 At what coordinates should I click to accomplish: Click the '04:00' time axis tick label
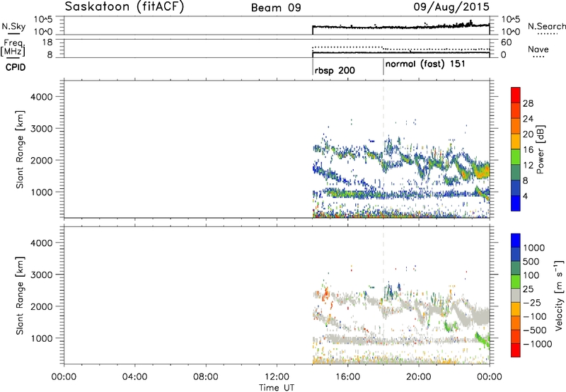click(x=135, y=377)
